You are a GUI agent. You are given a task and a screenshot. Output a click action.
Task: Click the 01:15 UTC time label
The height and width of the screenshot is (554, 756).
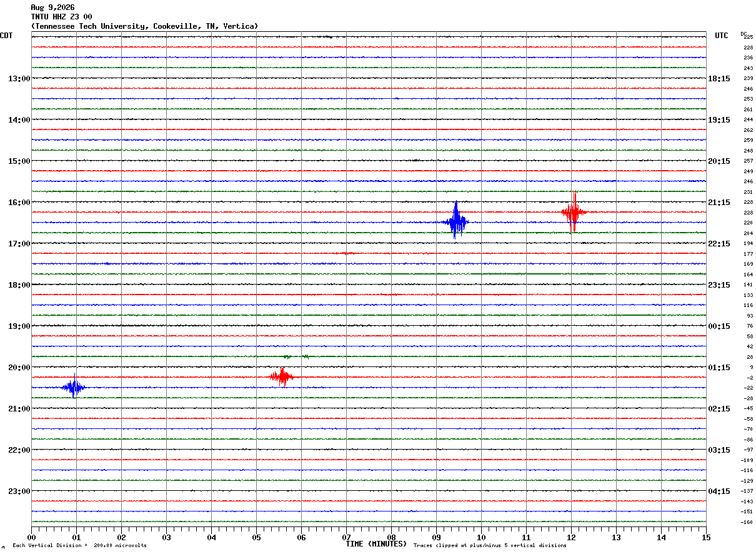(x=719, y=367)
